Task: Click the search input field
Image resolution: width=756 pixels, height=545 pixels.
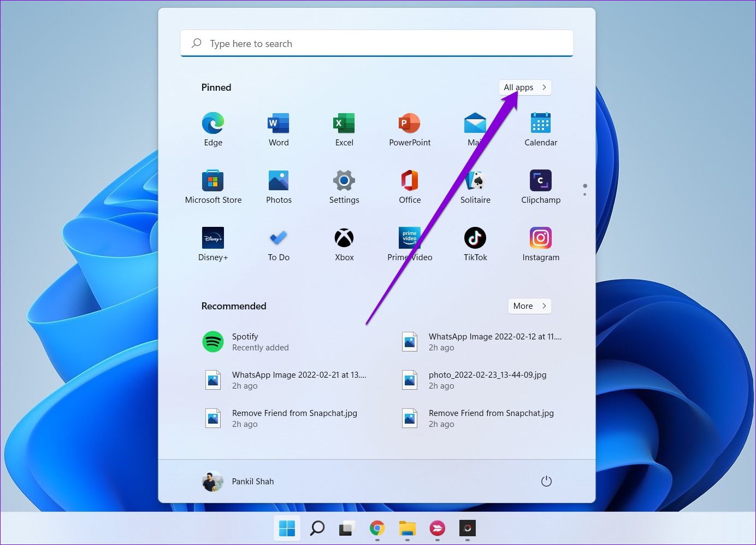Action: [x=376, y=43]
